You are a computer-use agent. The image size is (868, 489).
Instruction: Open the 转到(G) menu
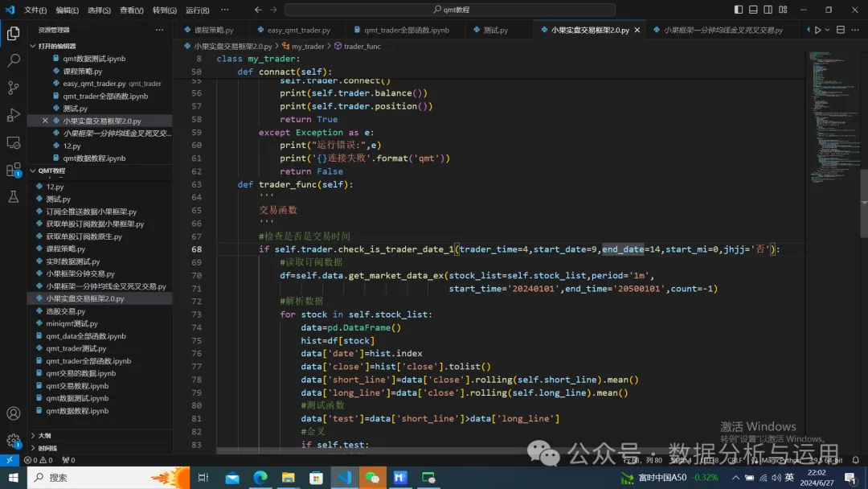165,10
